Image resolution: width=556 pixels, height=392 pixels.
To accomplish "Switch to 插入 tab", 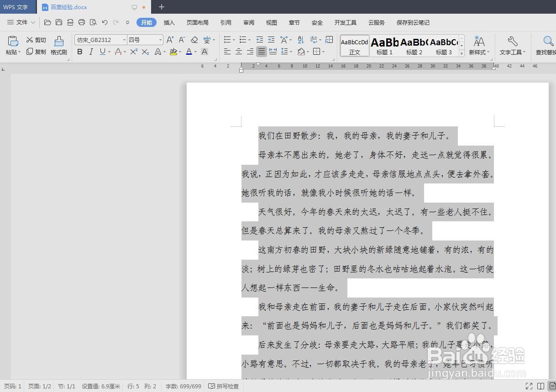I will [x=169, y=22].
